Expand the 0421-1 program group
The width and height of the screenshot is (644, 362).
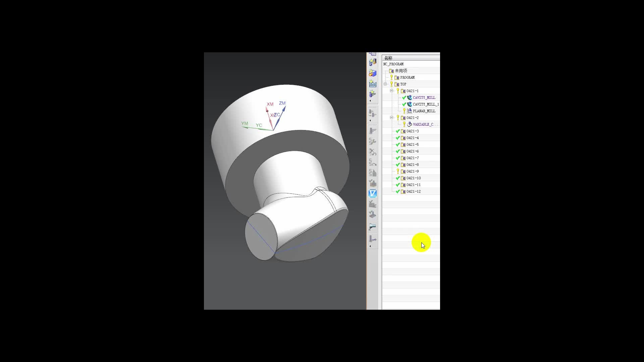tap(391, 90)
